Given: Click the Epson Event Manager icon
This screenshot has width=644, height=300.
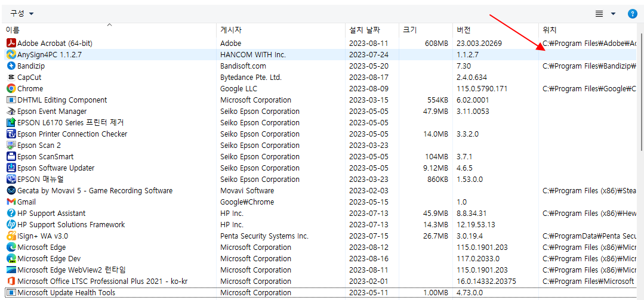Looking at the screenshot, I should tap(11, 111).
